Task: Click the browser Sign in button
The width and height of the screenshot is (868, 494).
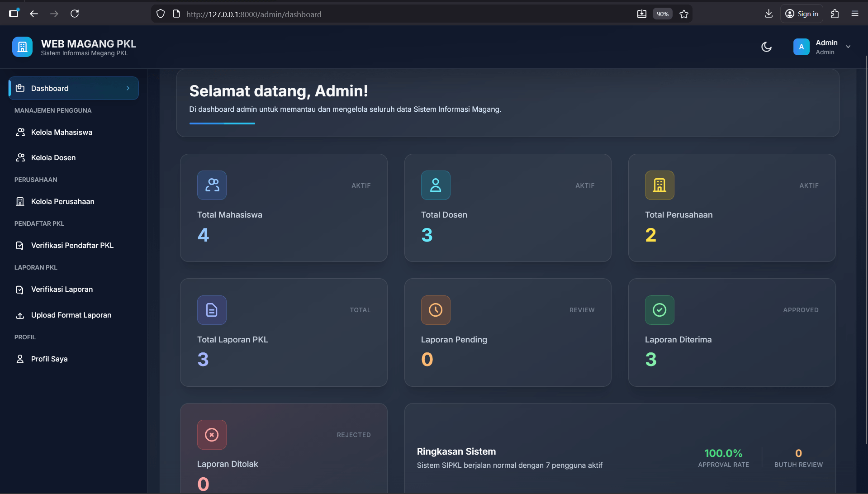Action: point(802,14)
